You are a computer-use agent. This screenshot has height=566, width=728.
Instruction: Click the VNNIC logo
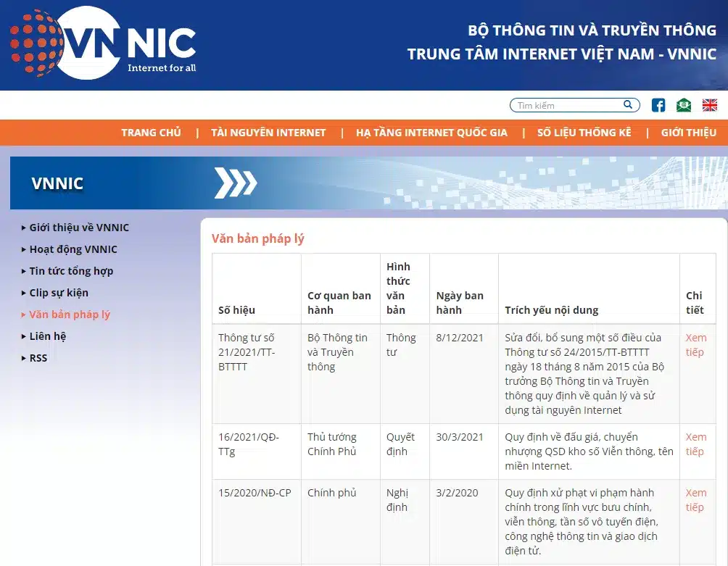[x=103, y=42]
